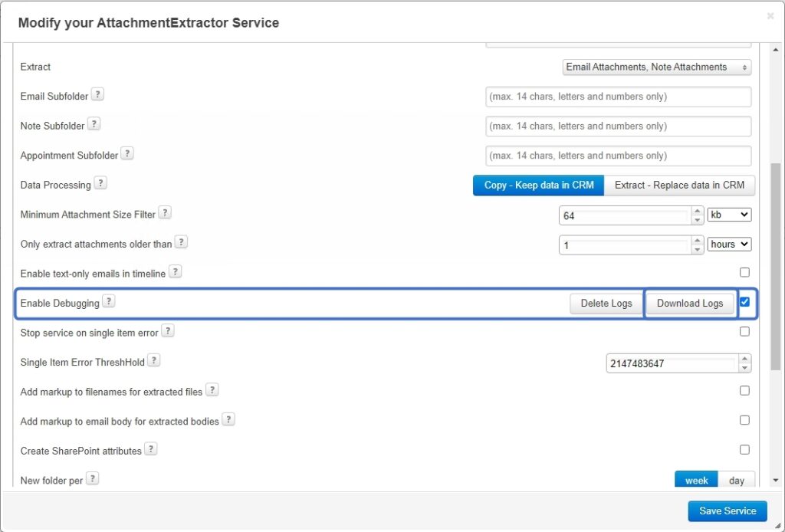
Task: Enable text-only emails in timeline checkbox
Action: point(744,272)
